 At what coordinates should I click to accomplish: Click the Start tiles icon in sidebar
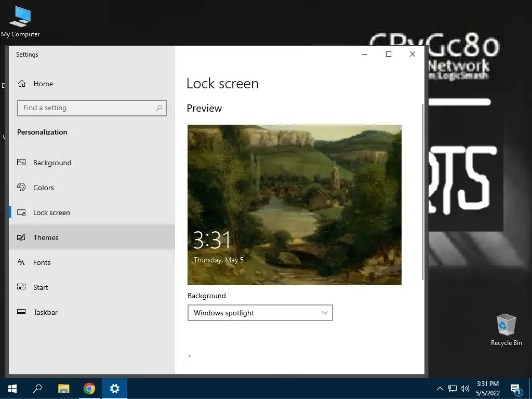pos(21,287)
